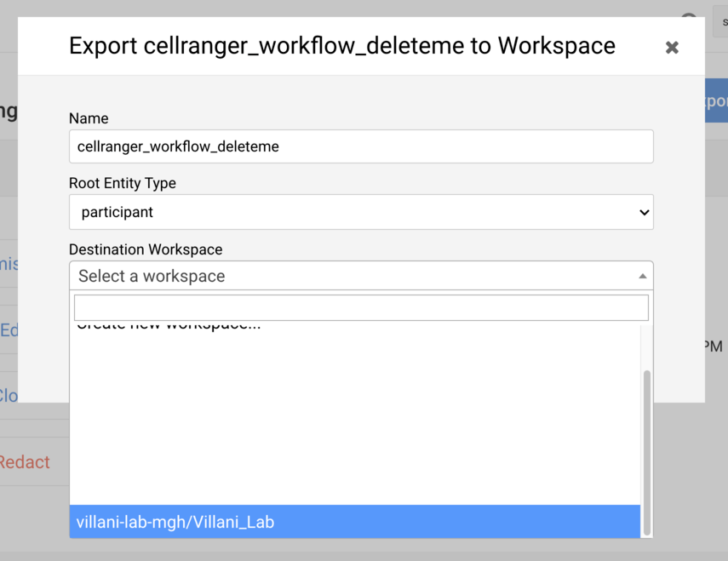The image size is (728, 561).
Task: Close the Export to Workspace dialog
Action: 672,48
